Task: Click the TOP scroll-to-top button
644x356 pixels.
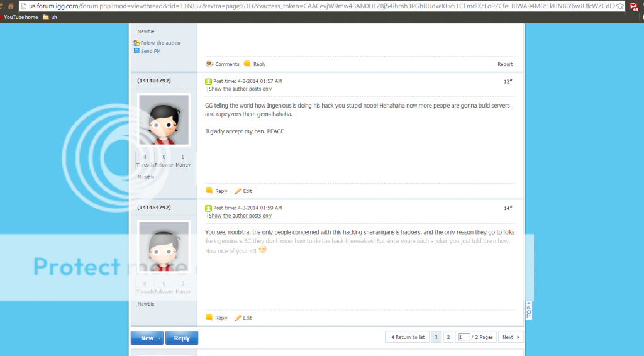Action: coord(529,309)
